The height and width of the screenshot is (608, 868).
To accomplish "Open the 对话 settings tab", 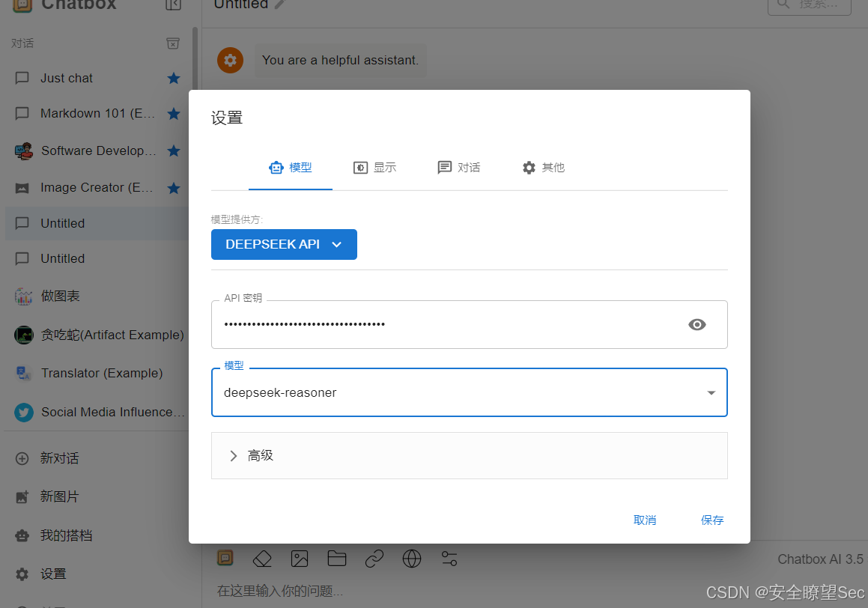I will point(458,168).
